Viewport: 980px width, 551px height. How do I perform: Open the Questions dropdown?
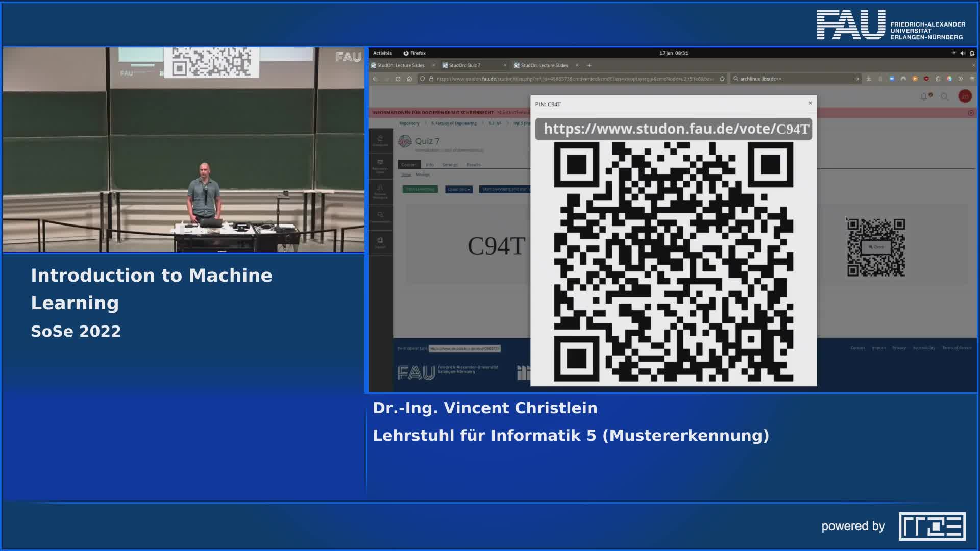click(459, 189)
